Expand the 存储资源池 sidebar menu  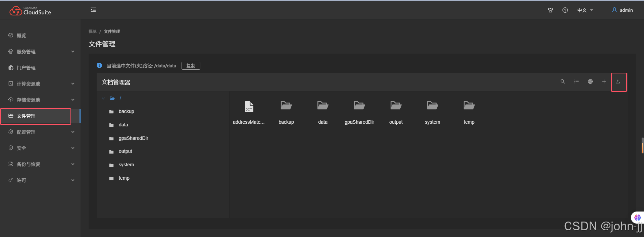pyautogui.click(x=40, y=100)
